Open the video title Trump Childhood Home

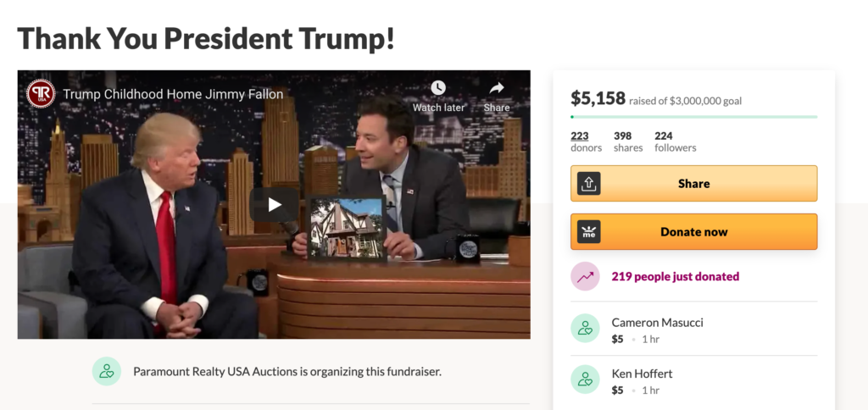pos(173,94)
